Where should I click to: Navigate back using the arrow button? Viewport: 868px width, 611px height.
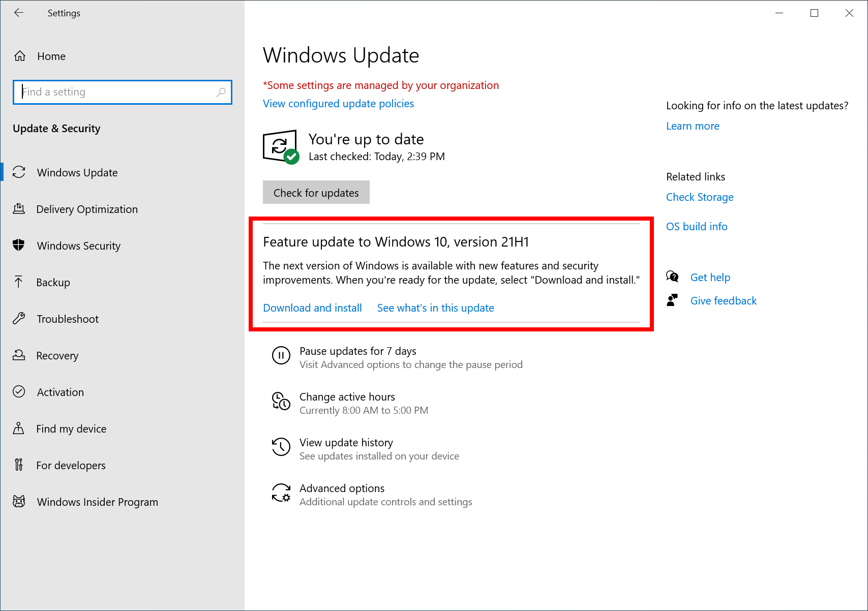coord(19,13)
